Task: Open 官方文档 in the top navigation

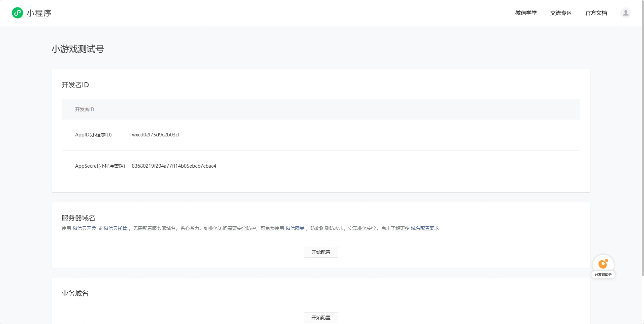Action: 596,13
